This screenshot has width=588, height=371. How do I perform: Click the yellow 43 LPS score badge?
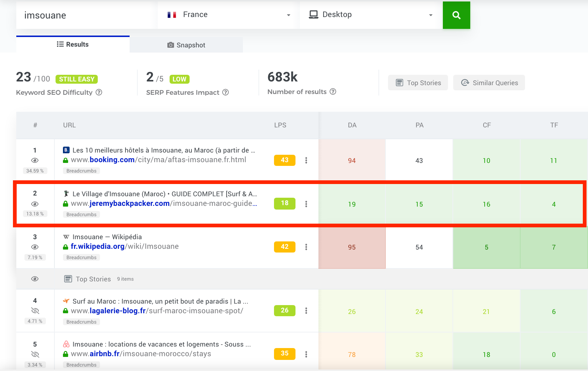tap(284, 160)
